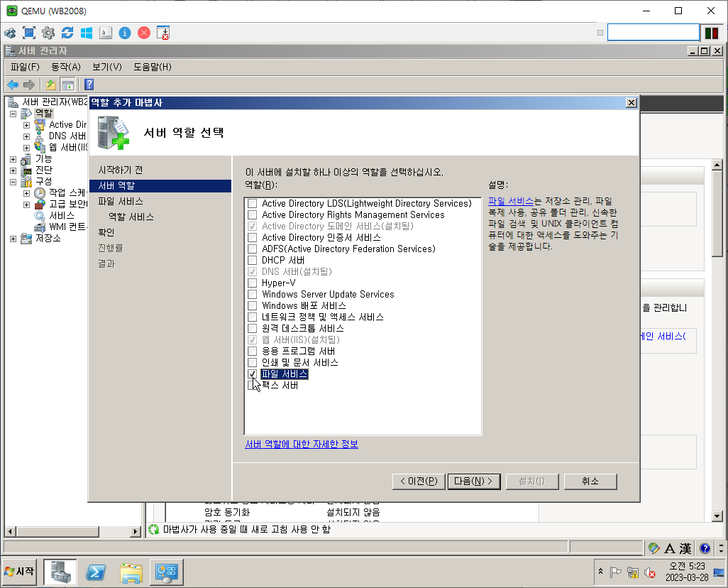The image size is (728, 588).
Task: Click the 다음(N) > button
Action: 474,481
